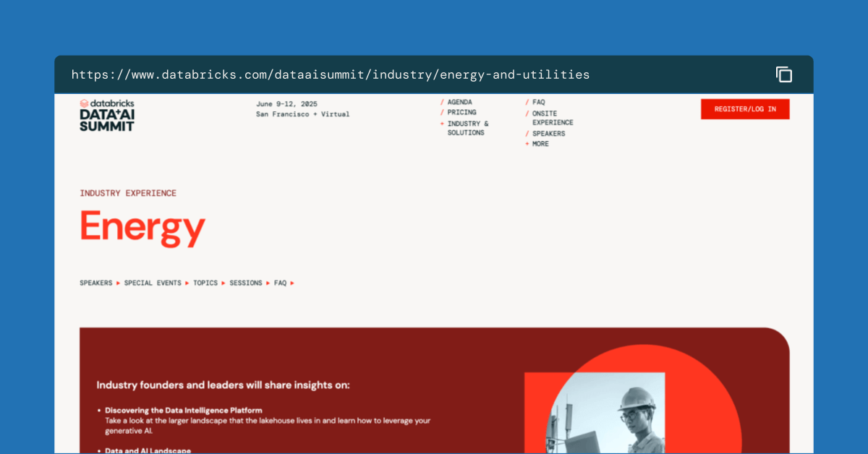Image resolution: width=868 pixels, height=454 pixels.
Task: Click the San Francisco + Virtual text
Action: [302, 114]
